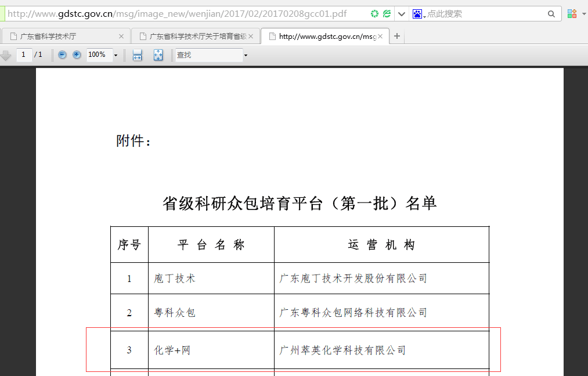Open a new tab with plus button
Viewport: 588px width, 376px height.
[397, 36]
